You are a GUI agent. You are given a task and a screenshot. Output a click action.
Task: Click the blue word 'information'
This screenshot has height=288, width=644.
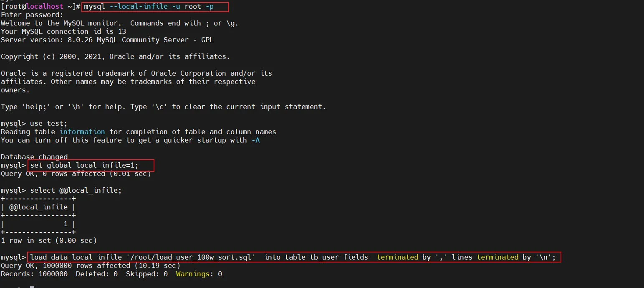click(x=82, y=132)
